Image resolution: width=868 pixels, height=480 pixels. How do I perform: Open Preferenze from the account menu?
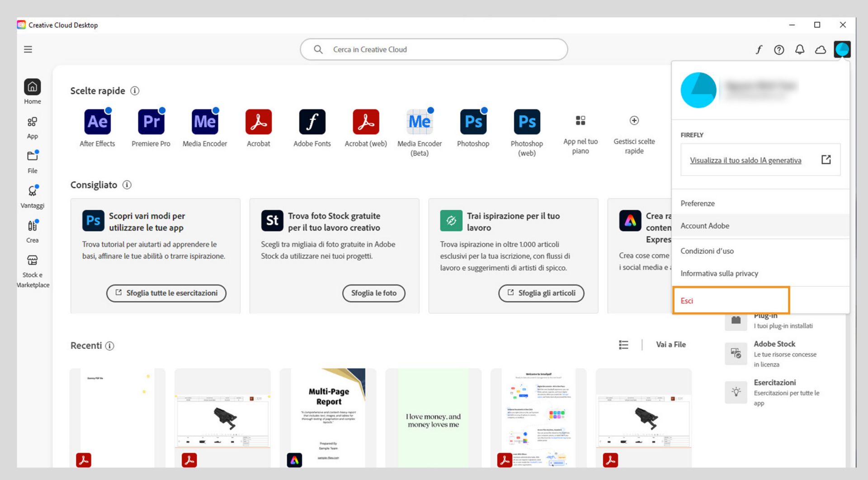[760, 204]
